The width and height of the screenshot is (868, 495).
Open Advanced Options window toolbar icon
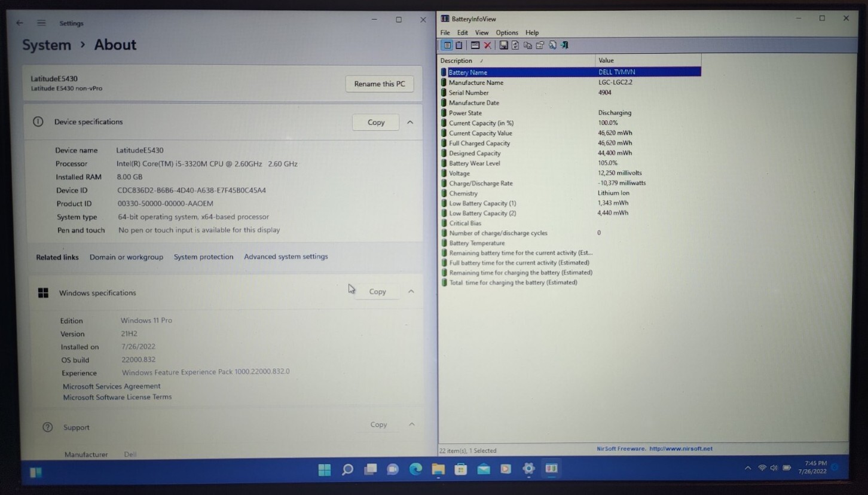coord(475,45)
